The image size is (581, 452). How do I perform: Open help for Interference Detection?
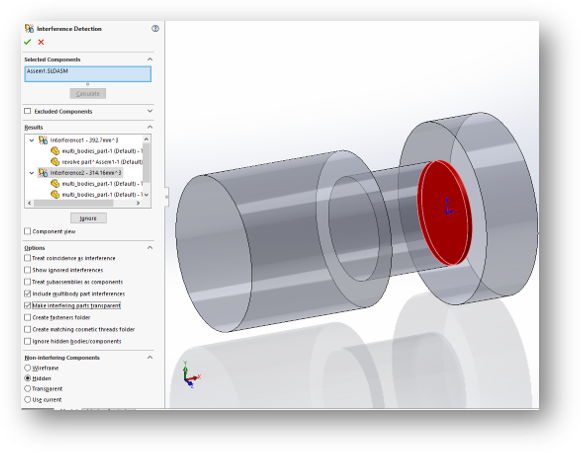coord(155,29)
